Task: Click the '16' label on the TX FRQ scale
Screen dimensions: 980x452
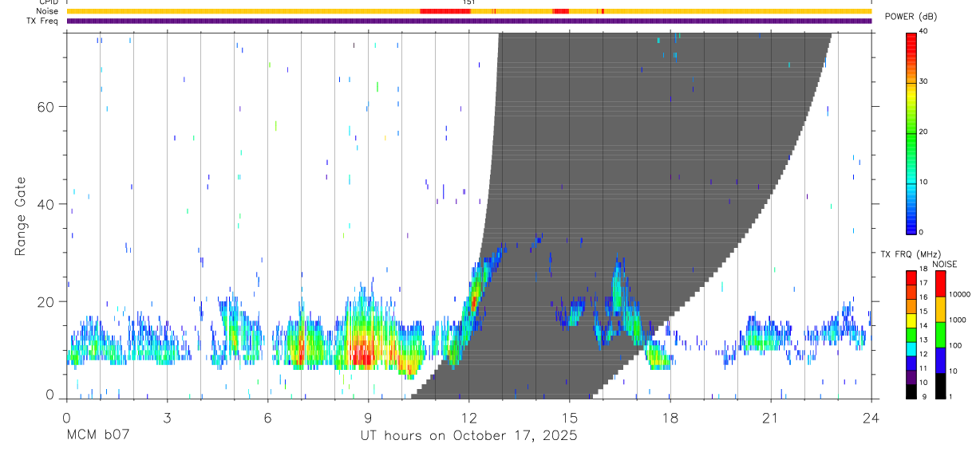Action: [x=923, y=297]
